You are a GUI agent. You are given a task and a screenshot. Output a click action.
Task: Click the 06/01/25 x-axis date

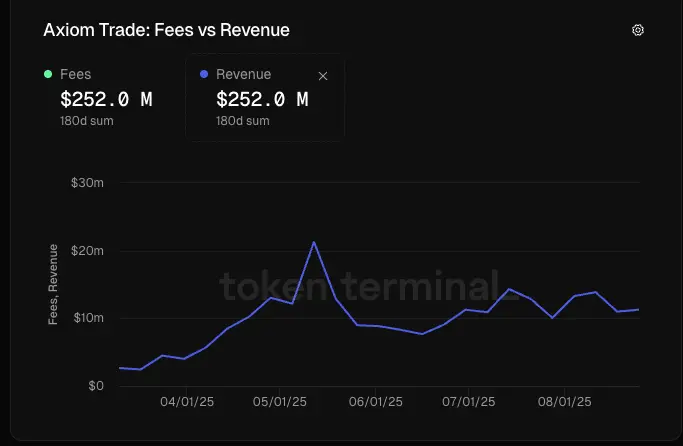click(x=375, y=402)
